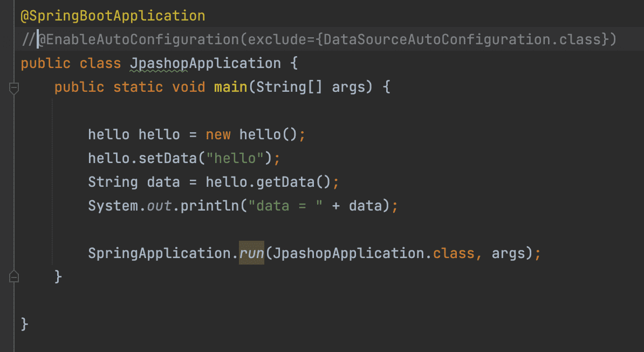Click the fold end marker beside main's closing brace
The image size is (644, 352).
(x=14, y=277)
